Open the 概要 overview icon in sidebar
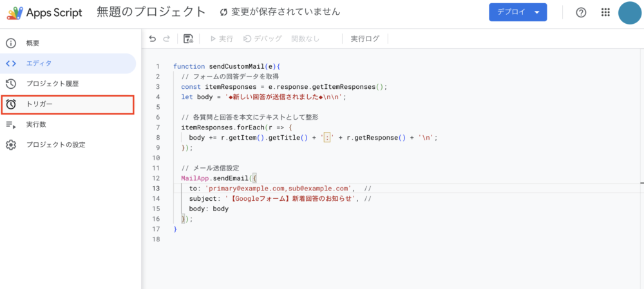This screenshot has height=289, width=644. [x=11, y=43]
